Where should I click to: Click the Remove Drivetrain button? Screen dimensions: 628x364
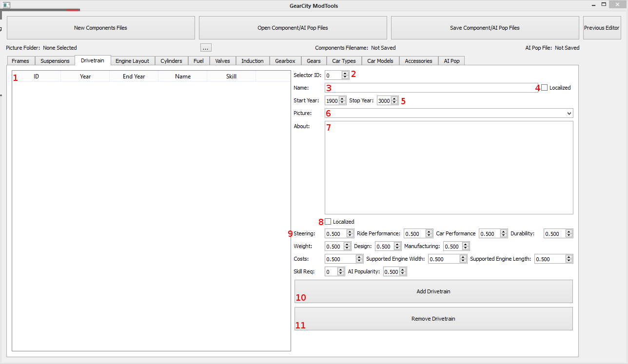point(433,319)
